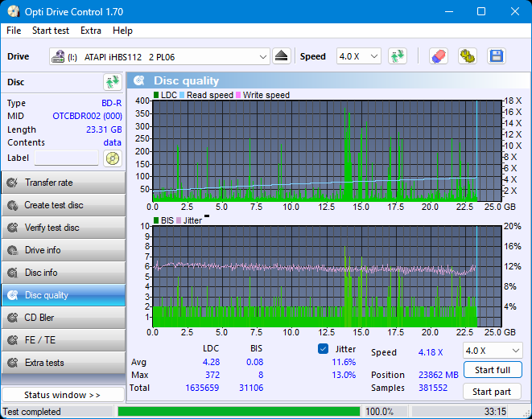Click the Label text input field
This screenshot has width=532, height=419.
click(x=66, y=158)
